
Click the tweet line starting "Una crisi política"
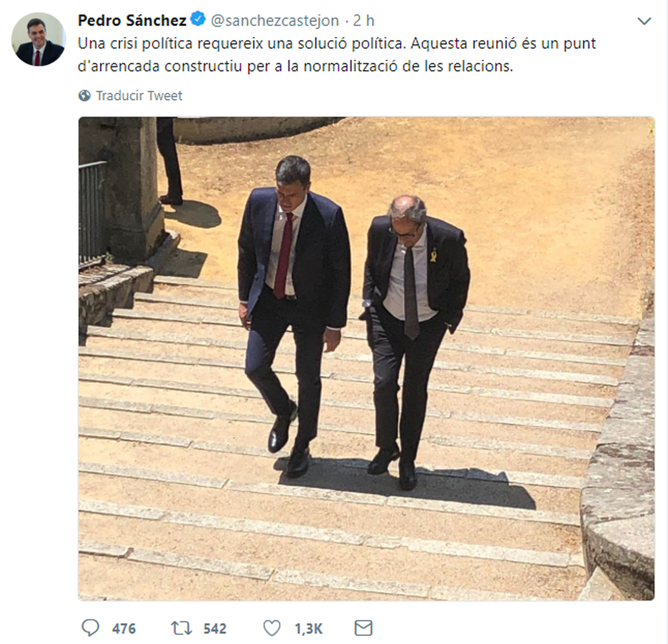click(x=337, y=43)
